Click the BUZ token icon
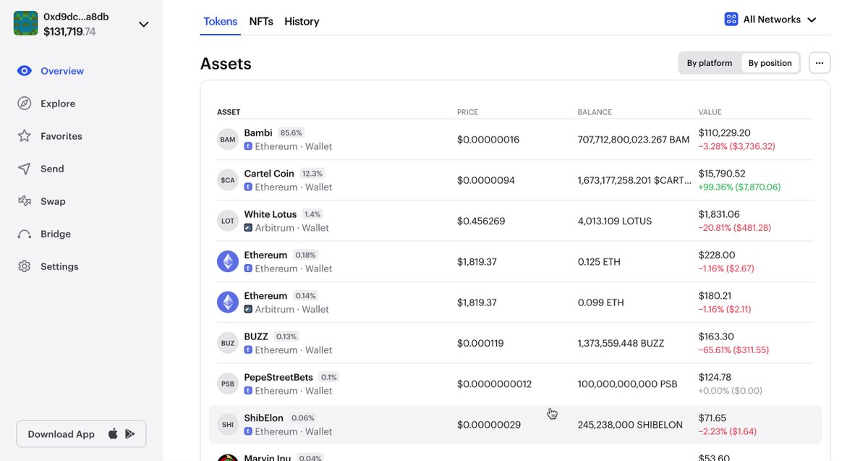Screen dimensions: 868x461 tap(228, 343)
